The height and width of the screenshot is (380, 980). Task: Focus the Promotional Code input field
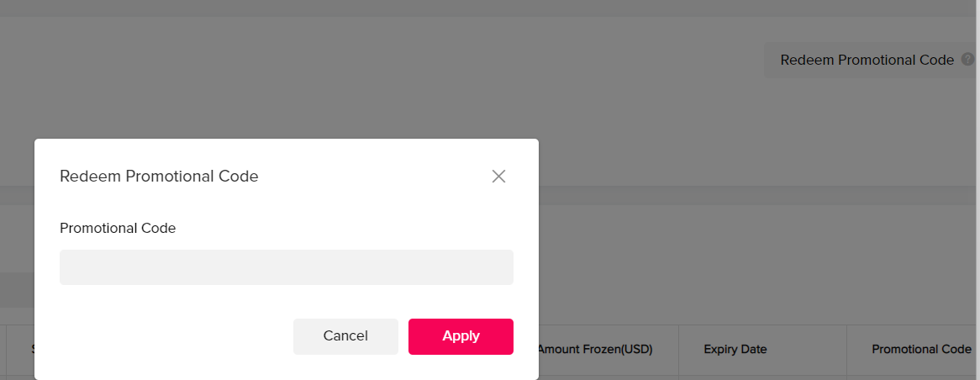pos(286,267)
